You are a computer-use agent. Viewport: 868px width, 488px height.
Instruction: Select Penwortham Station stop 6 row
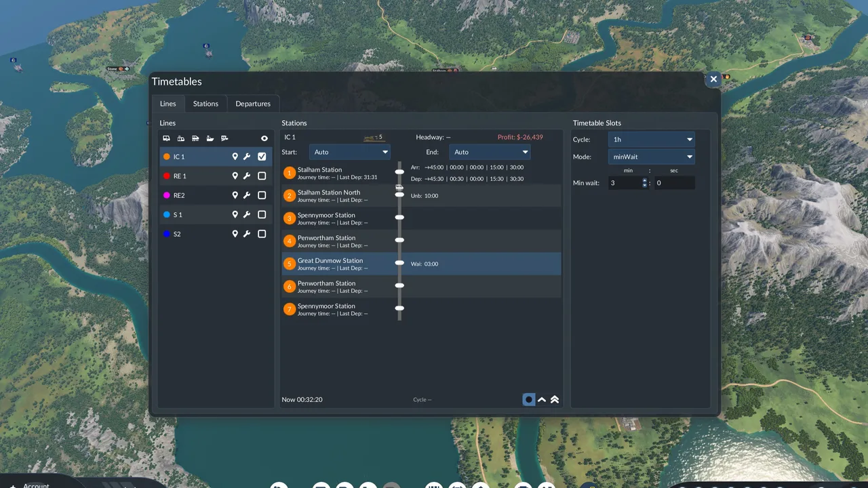(x=421, y=287)
